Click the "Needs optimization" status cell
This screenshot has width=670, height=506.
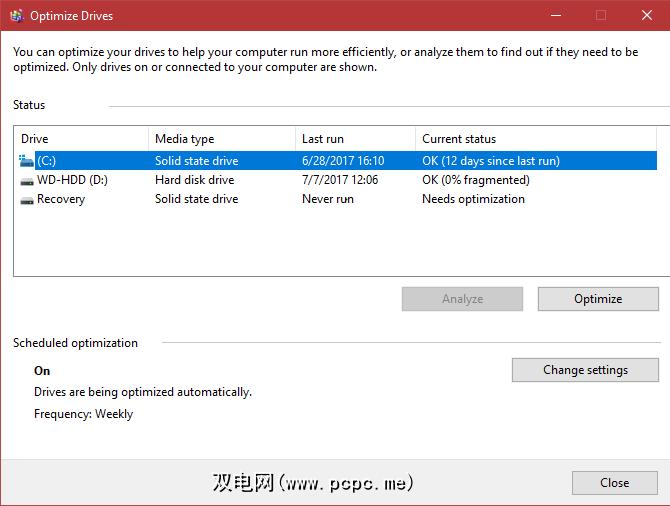tap(473, 199)
